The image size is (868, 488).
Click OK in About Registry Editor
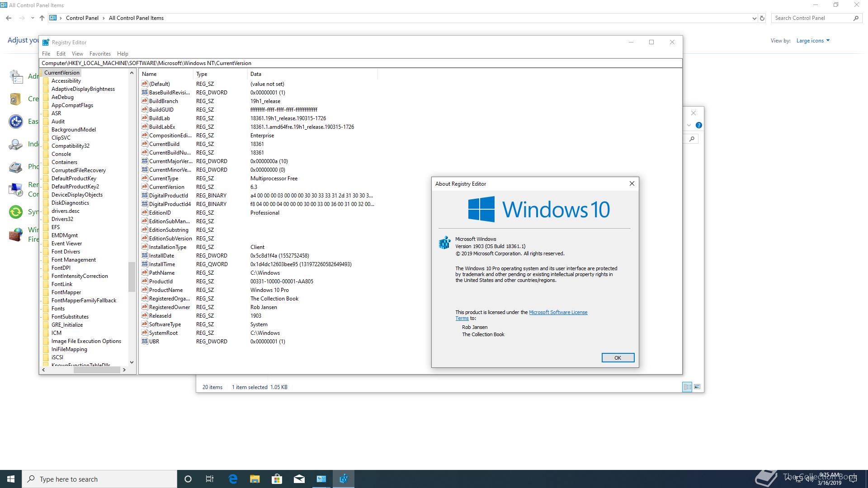618,357
